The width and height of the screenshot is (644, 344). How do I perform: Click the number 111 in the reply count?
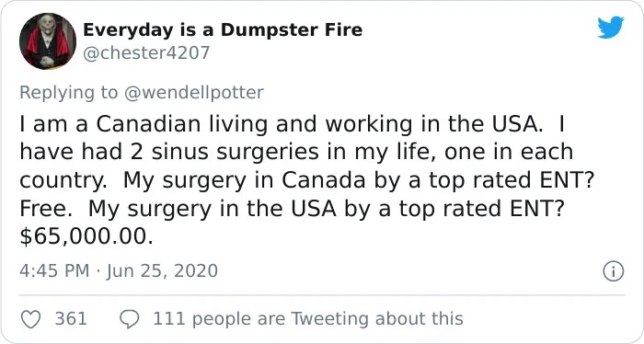(168, 319)
